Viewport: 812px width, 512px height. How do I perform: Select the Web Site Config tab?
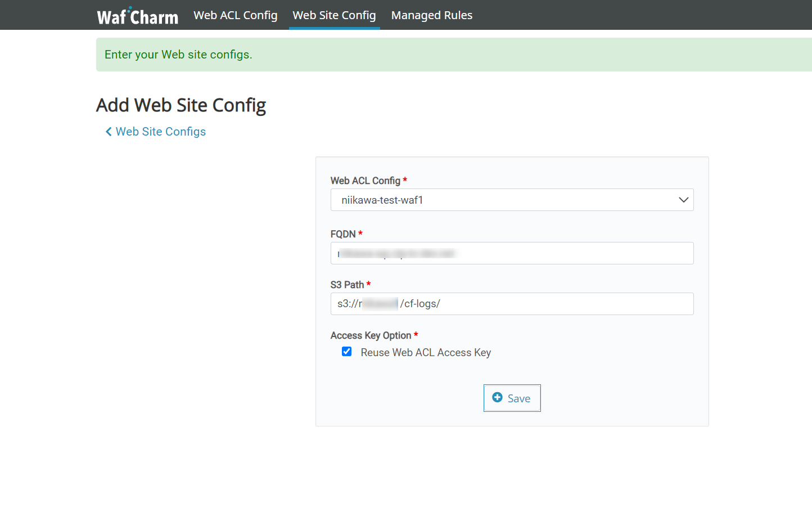tap(334, 15)
